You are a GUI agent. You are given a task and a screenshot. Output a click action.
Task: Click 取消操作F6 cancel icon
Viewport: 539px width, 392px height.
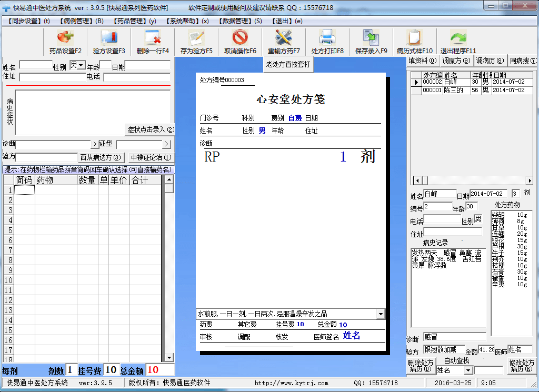pyautogui.click(x=240, y=42)
